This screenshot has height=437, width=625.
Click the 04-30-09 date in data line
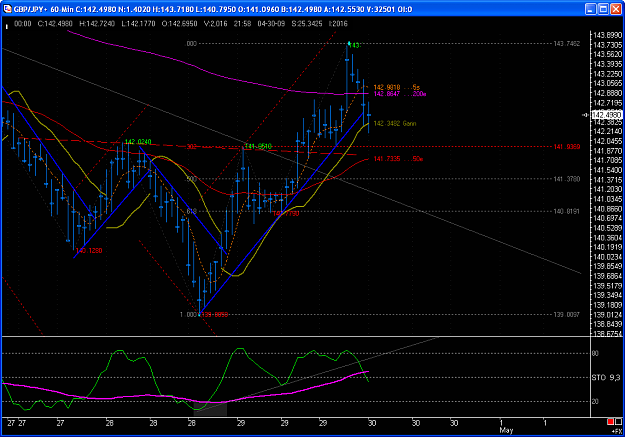[271, 24]
